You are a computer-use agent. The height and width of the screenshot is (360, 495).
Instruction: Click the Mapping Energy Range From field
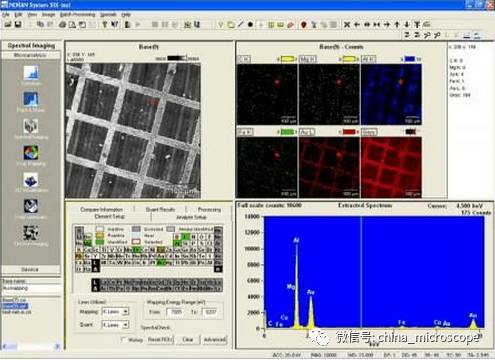point(176,312)
